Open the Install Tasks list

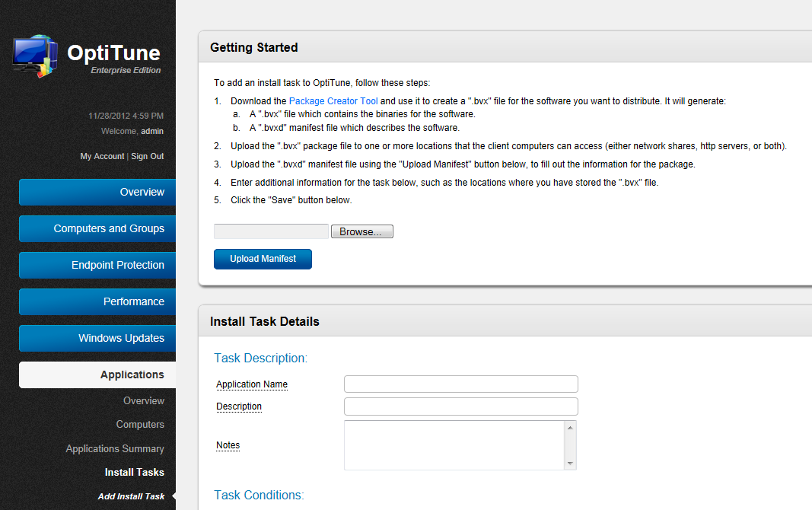[134, 472]
